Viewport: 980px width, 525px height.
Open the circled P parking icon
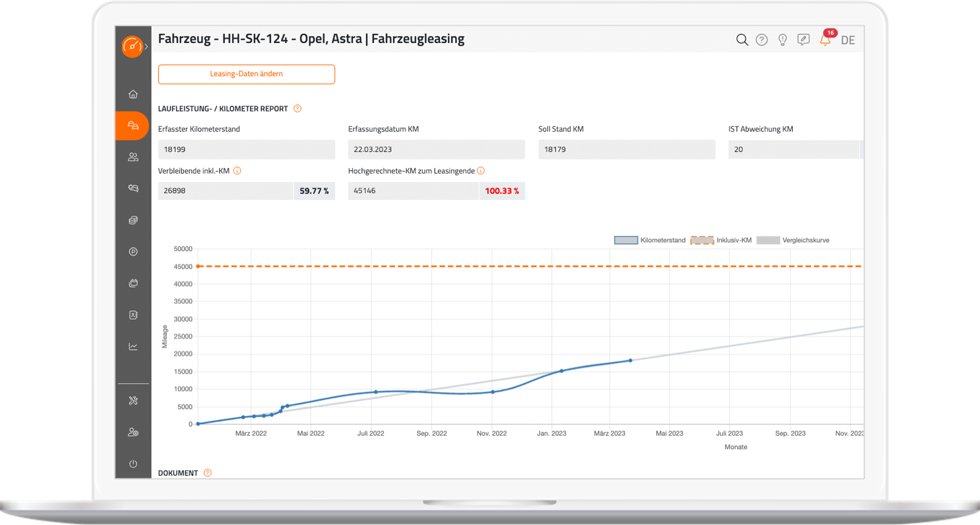(x=133, y=251)
